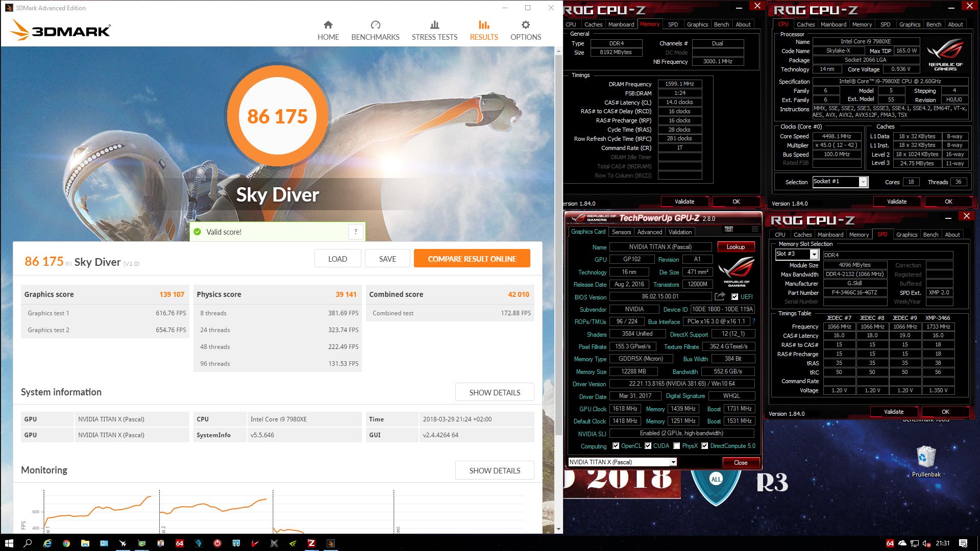The width and height of the screenshot is (980, 551).
Task: Open 3DMark OPTIONS gear
Action: click(526, 31)
